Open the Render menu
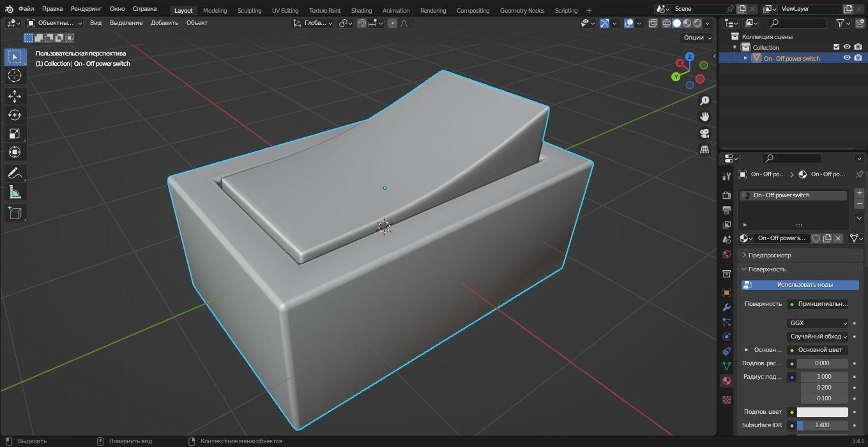The image size is (868, 447). 86,9
